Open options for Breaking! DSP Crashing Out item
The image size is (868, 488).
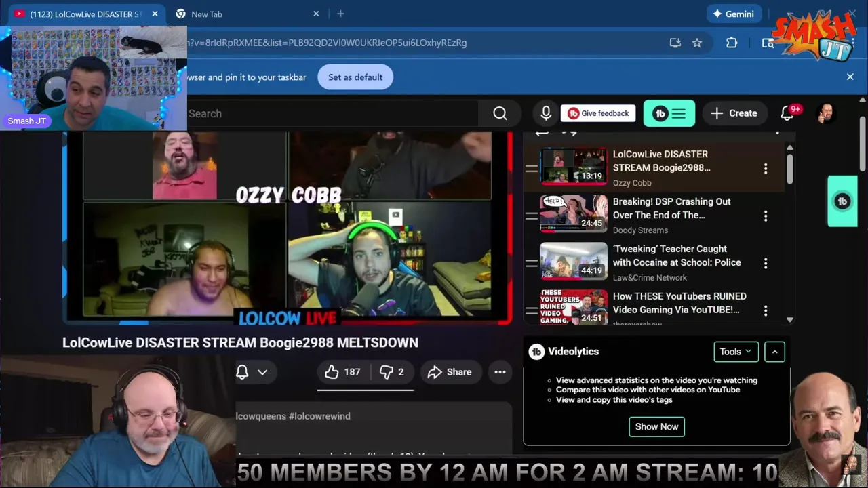766,216
